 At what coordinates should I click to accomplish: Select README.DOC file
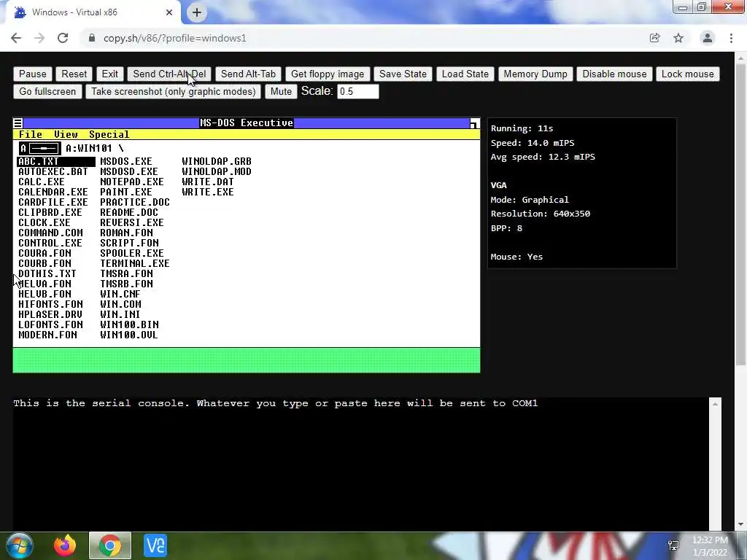point(129,212)
